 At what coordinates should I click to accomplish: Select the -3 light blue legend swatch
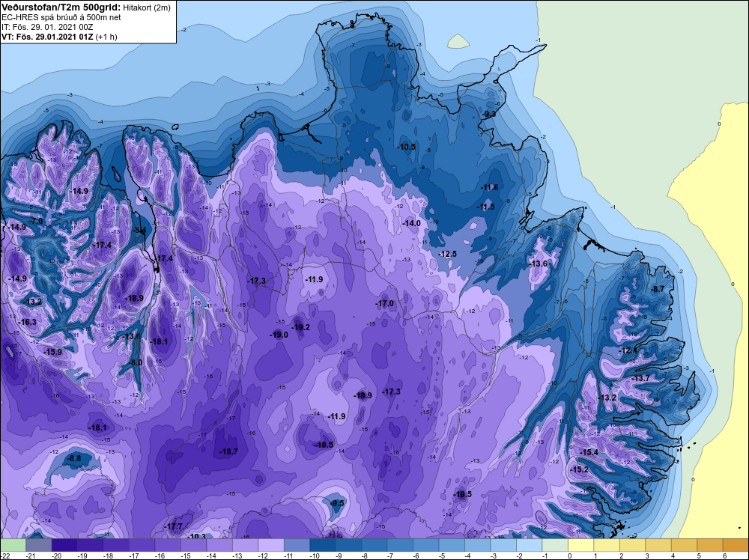(x=503, y=545)
